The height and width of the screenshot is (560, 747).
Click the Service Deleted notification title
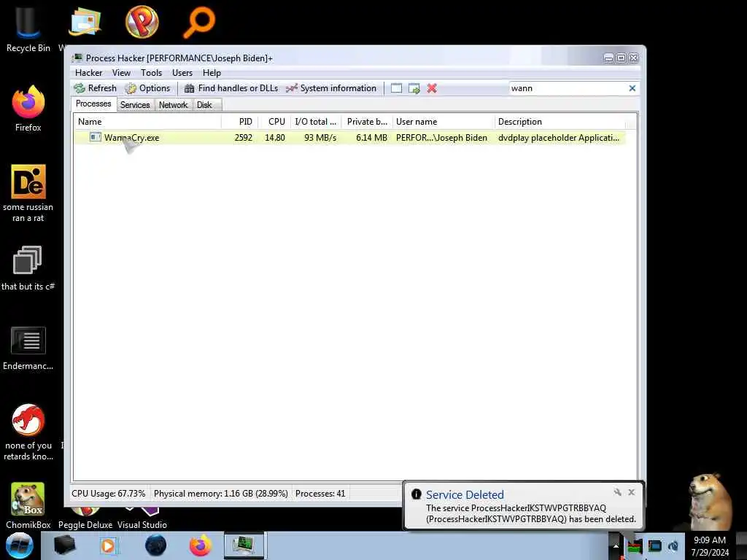pos(465,495)
